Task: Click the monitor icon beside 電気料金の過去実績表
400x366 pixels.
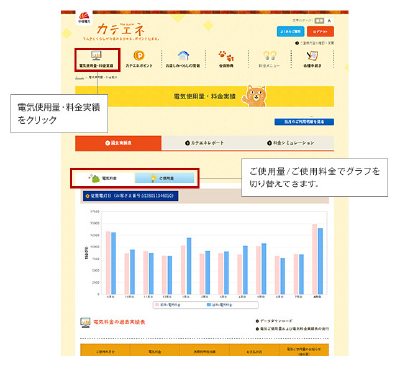Action: pyautogui.click(x=85, y=323)
